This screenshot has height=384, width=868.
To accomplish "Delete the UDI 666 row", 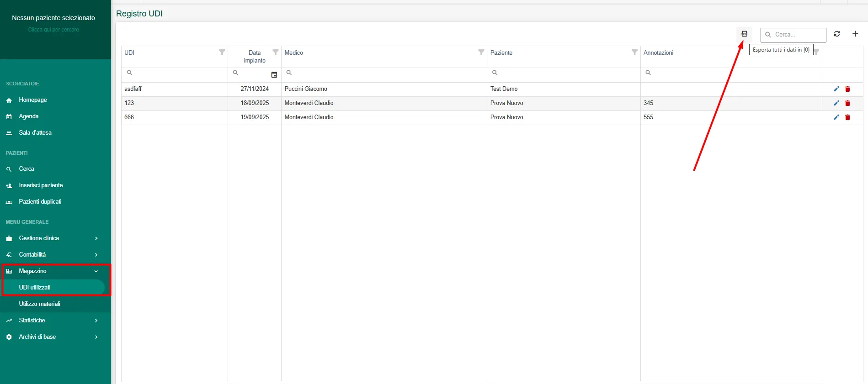I will [x=847, y=117].
